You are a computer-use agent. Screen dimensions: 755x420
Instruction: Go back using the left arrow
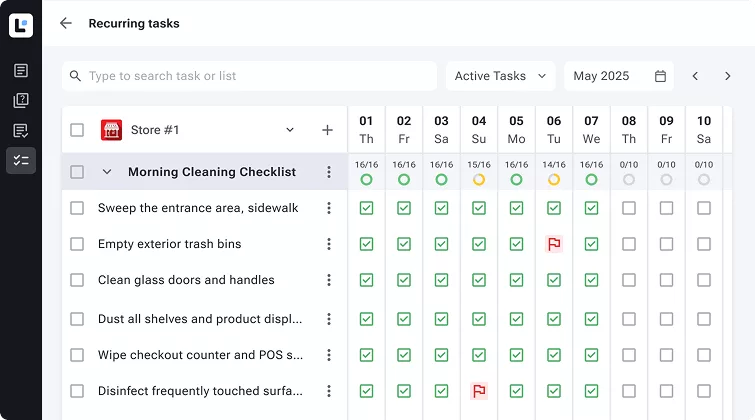click(65, 23)
